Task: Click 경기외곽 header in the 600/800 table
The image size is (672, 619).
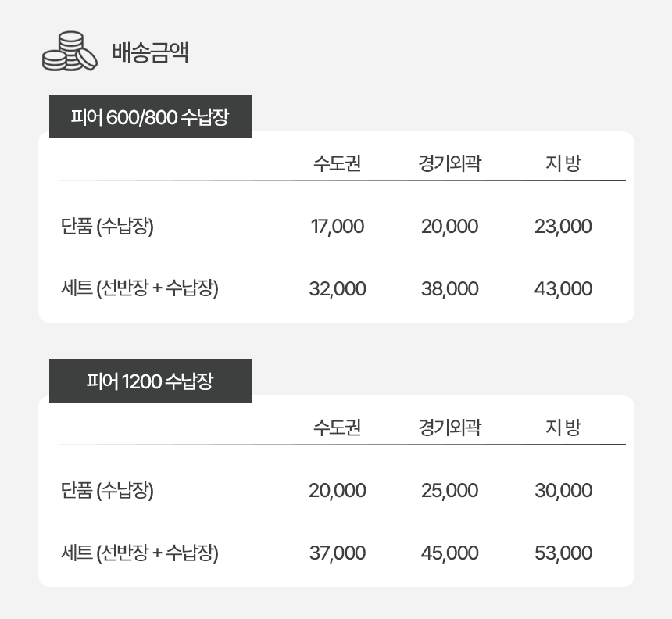Action: click(449, 164)
